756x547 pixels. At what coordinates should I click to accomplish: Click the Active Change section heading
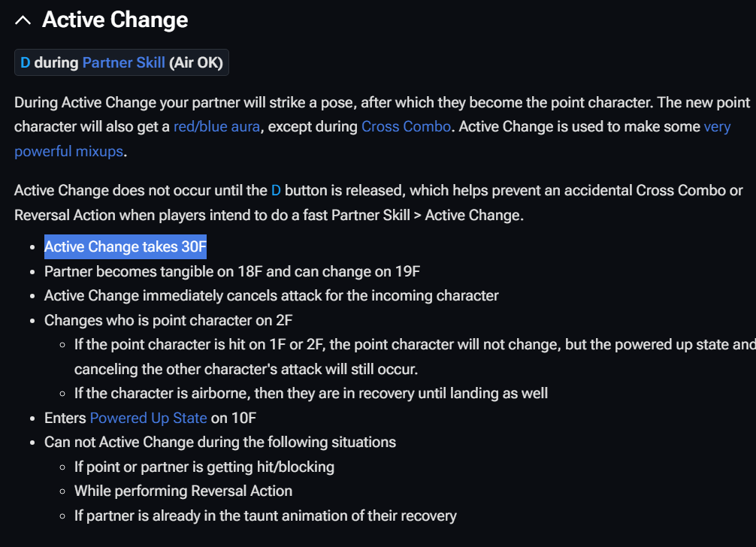pos(115,20)
